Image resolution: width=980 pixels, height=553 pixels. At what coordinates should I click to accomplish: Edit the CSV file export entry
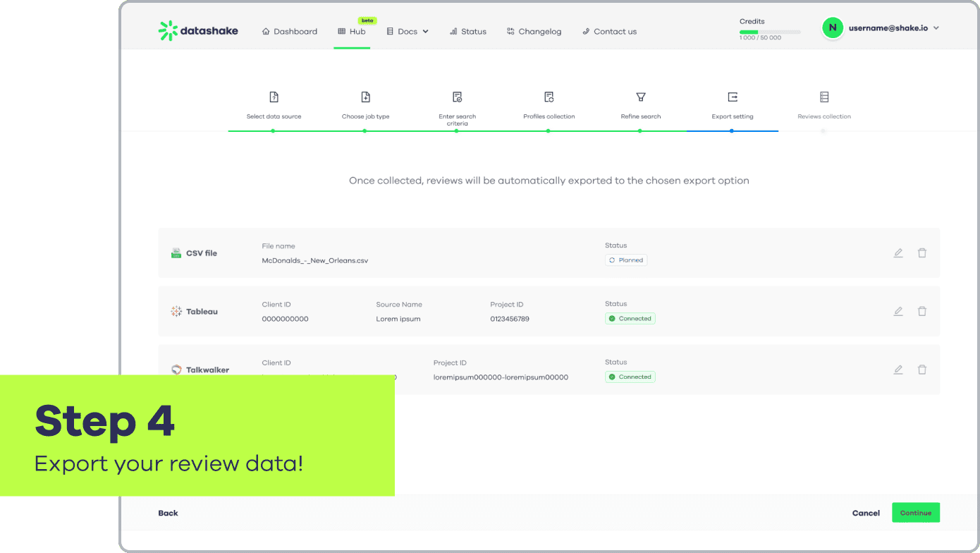coord(898,252)
